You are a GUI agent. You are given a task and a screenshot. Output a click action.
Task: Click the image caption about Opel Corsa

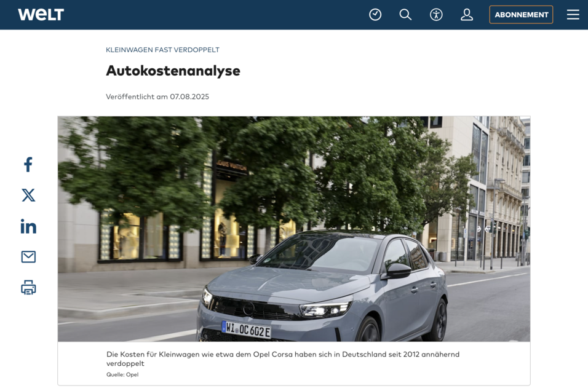(x=283, y=359)
